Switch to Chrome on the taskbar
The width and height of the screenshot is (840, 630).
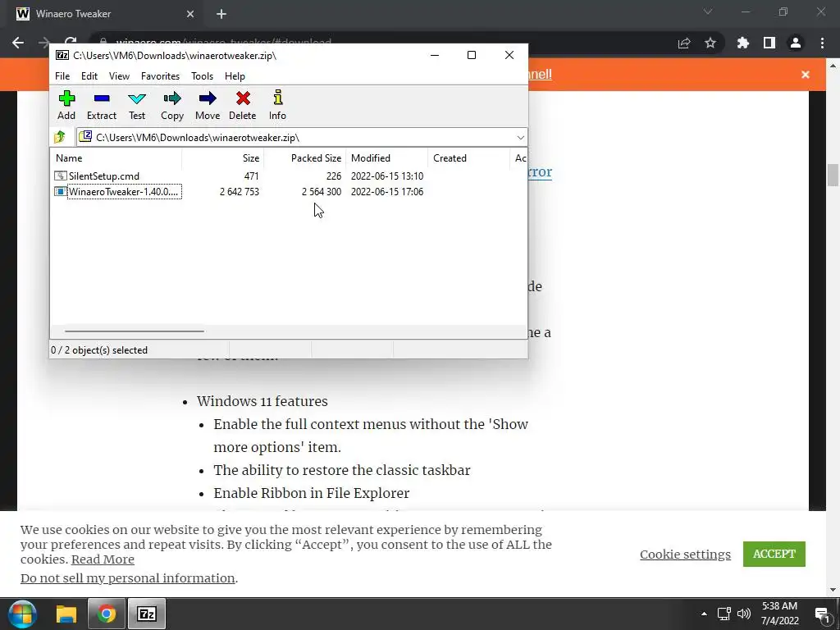106,614
